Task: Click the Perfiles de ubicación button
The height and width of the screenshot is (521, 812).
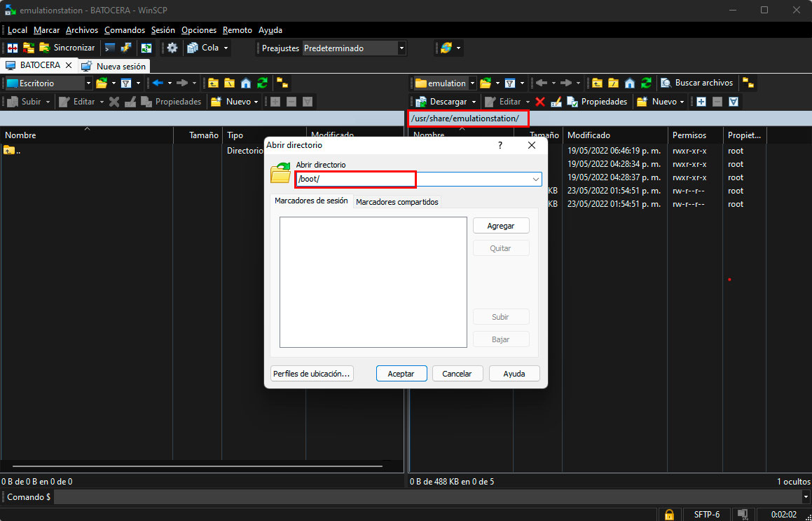Action: click(312, 373)
